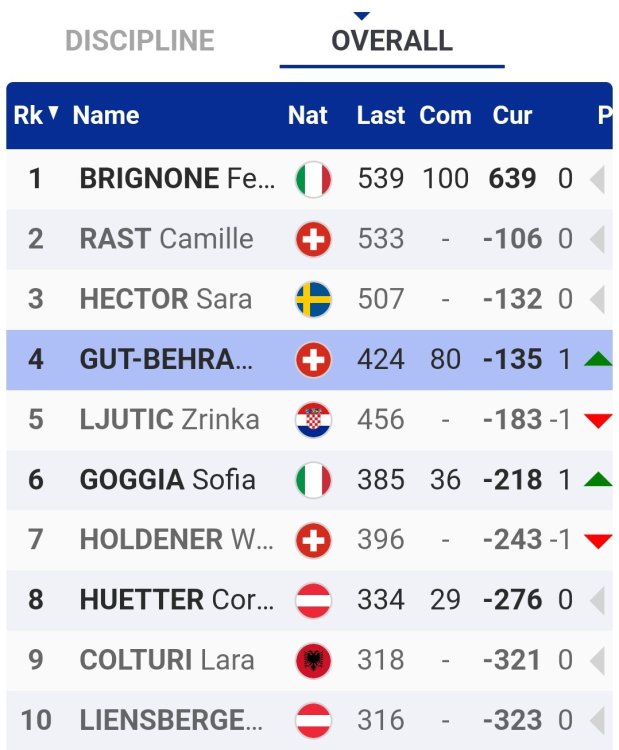The height and width of the screenshot is (750, 619).
Task: Open Brignone athlete profile link
Action: pos(176,180)
